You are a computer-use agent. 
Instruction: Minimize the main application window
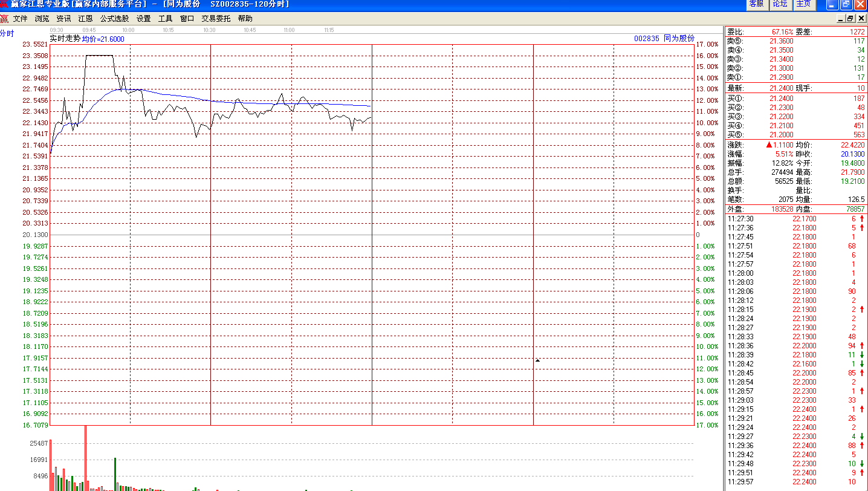pos(832,4)
